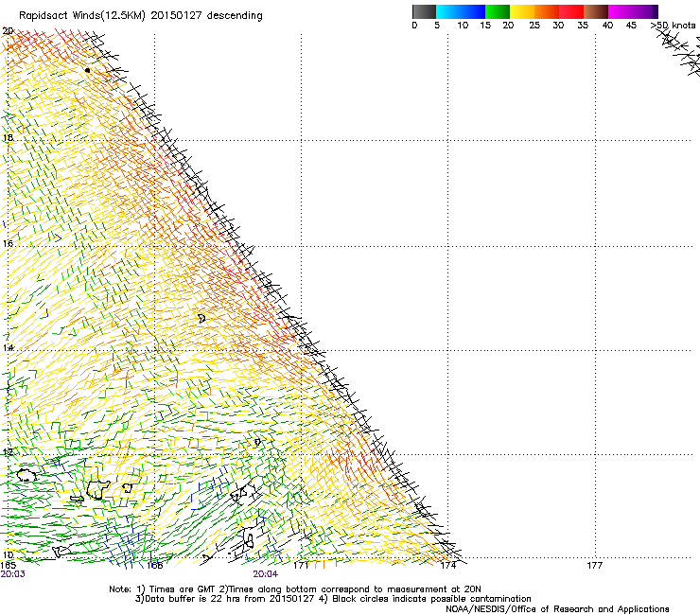Click the black contamination circle near 20N
The height and width of the screenshot is (615, 700).
[87, 70]
